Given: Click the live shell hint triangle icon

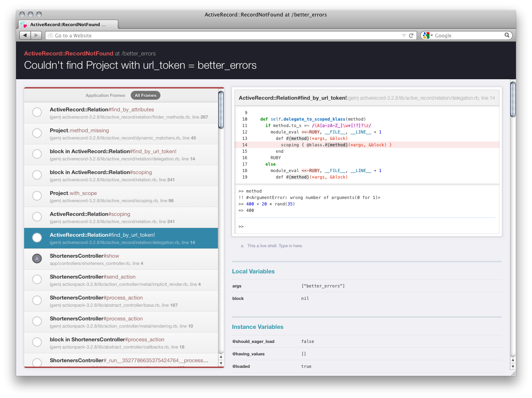Looking at the screenshot, I should 242,246.
